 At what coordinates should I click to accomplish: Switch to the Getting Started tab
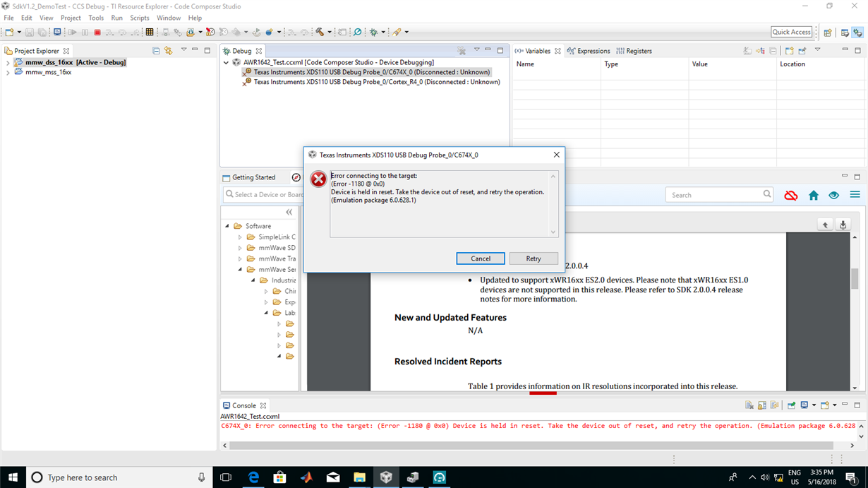[x=249, y=177]
